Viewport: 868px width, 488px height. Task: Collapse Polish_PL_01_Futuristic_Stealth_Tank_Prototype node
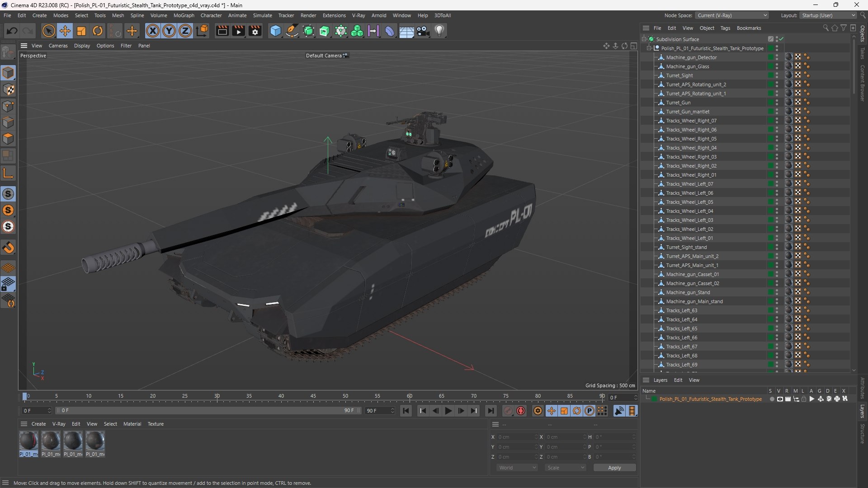(649, 48)
